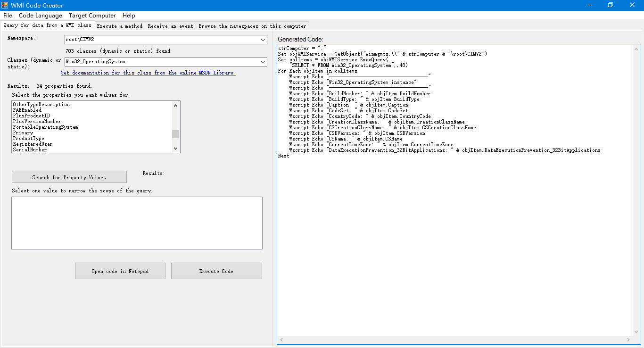
Task: Click the Search for Property Values button
Action: click(69, 176)
